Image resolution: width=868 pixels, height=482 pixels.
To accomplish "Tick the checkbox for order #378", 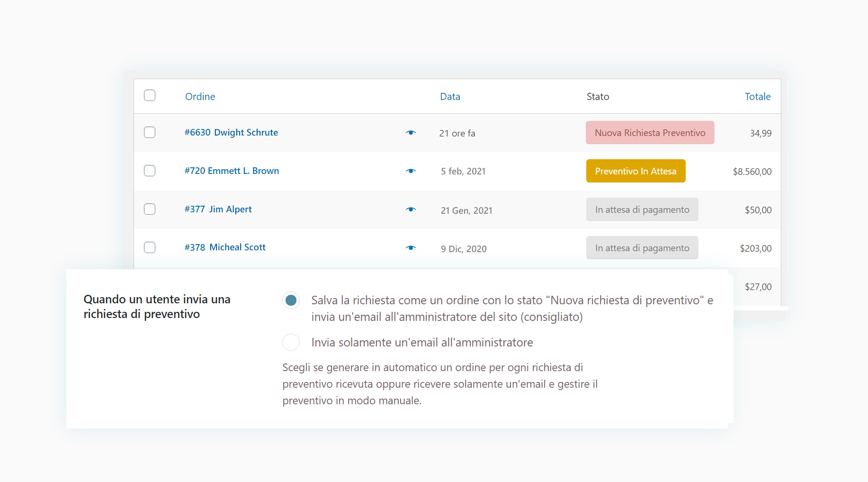I will (x=150, y=247).
